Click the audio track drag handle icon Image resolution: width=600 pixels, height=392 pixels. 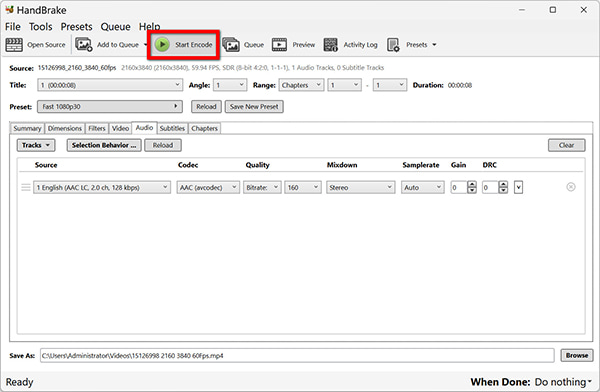[x=26, y=187]
